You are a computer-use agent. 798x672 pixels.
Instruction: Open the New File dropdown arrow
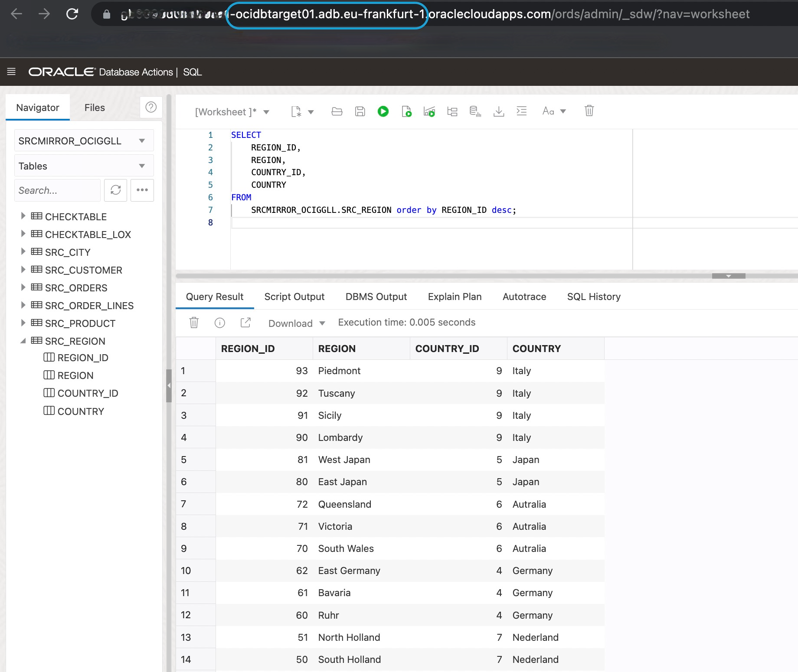(x=311, y=112)
